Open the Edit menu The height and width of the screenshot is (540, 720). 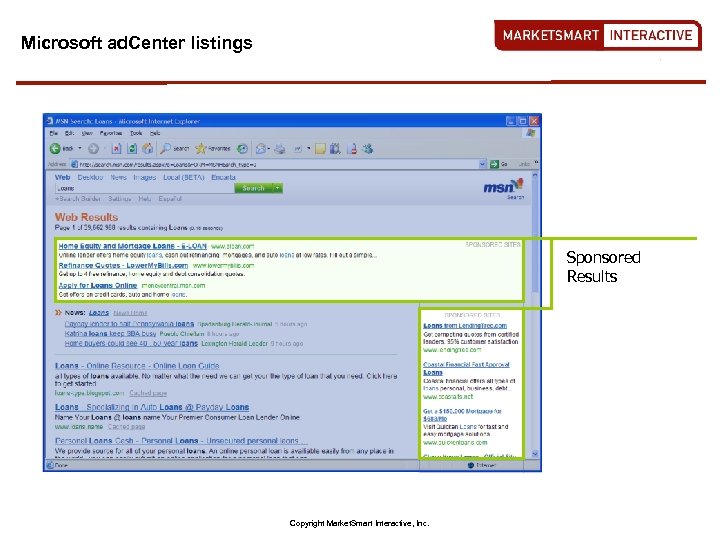pyautogui.click(x=69, y=133)
